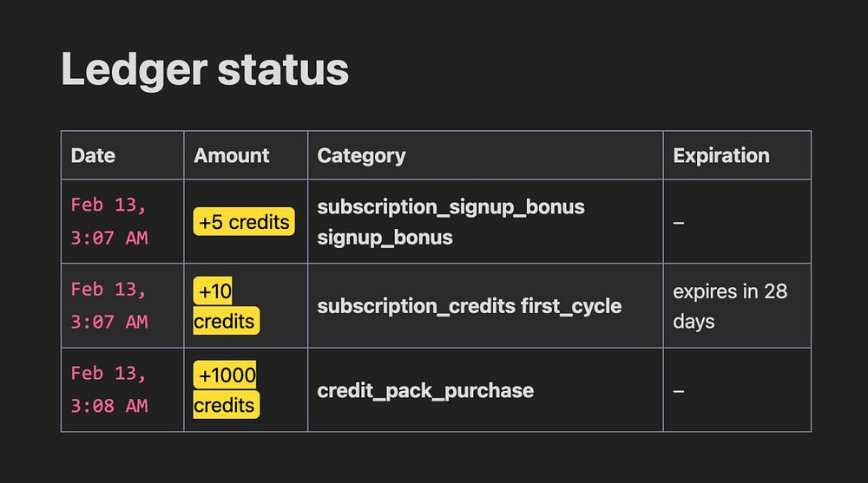868x483 pixels.
Task: Click expiration dash in credit_pack_purchase row
Action: (x=679, y=391)
